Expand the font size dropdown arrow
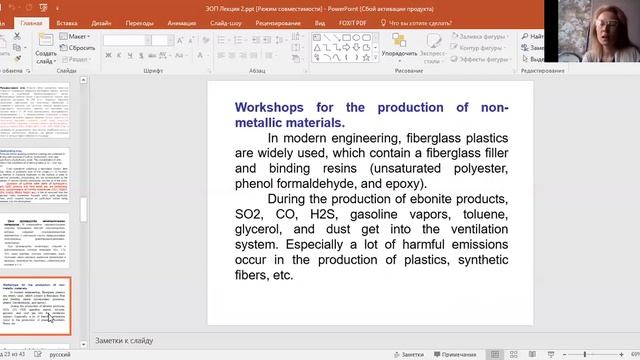The width and height of the screenshot is (640, 360). 171,40
